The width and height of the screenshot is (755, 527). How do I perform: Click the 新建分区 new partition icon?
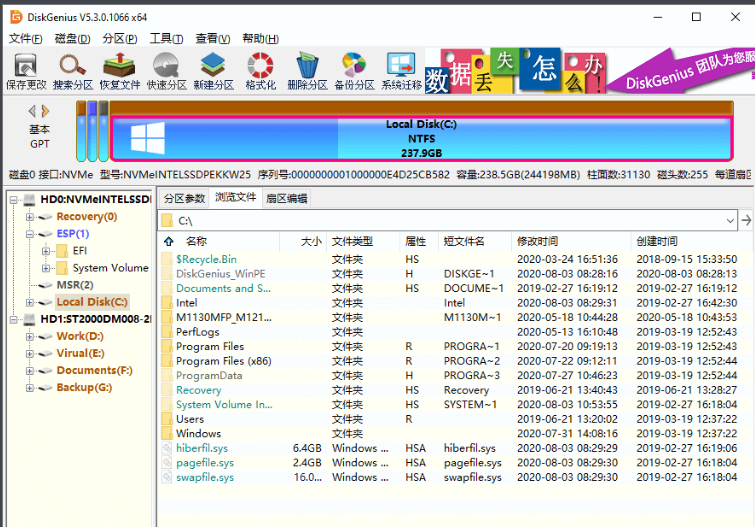(x=213, y=72)
